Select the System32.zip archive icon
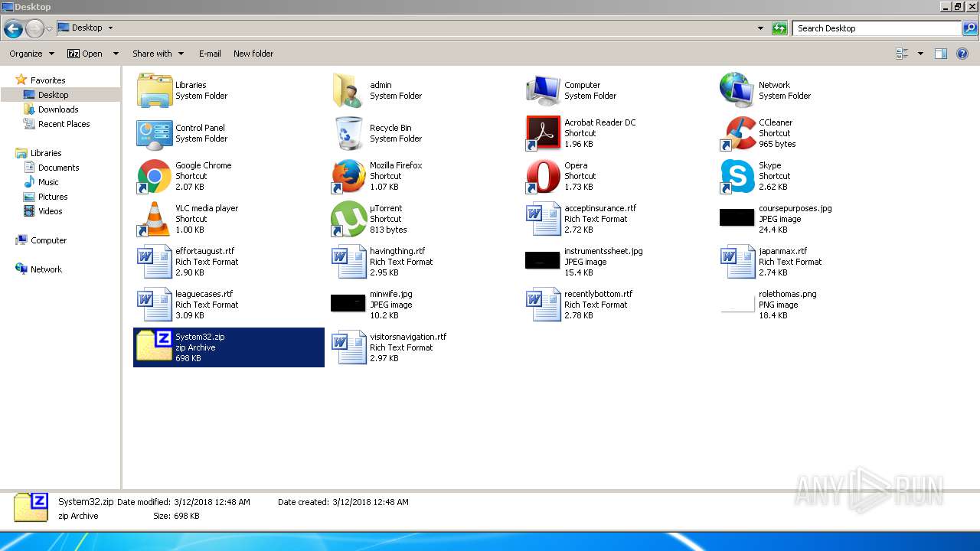 [155, 347]
